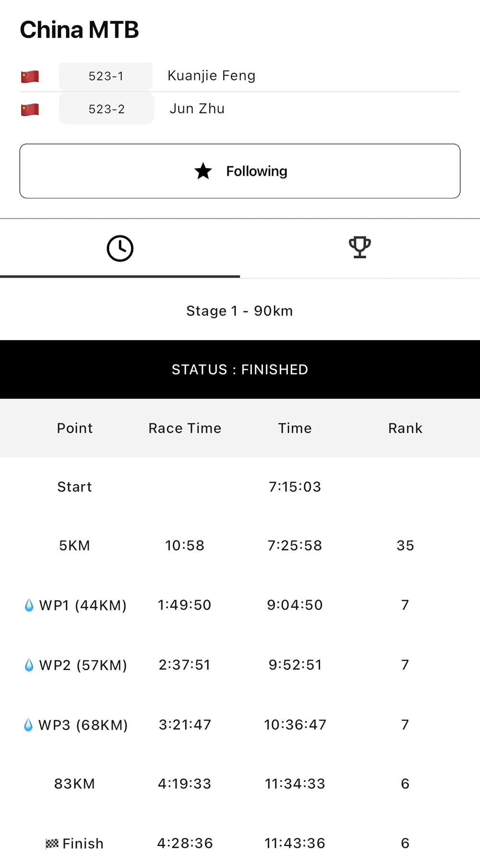The width and height of the screenshot is (480, 868).
Task: Click the star icon in Following
Action: [203, 171]
